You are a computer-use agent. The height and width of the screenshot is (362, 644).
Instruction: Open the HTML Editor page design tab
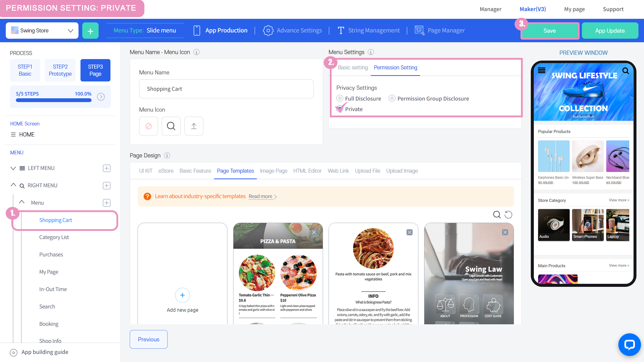tap(307, 171)
